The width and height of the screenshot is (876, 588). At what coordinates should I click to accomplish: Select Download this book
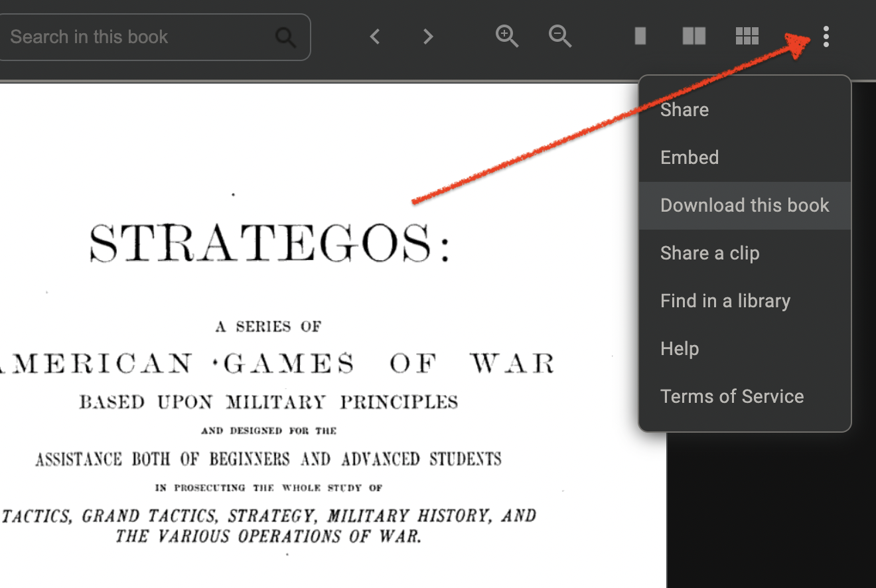coord(745,206)
